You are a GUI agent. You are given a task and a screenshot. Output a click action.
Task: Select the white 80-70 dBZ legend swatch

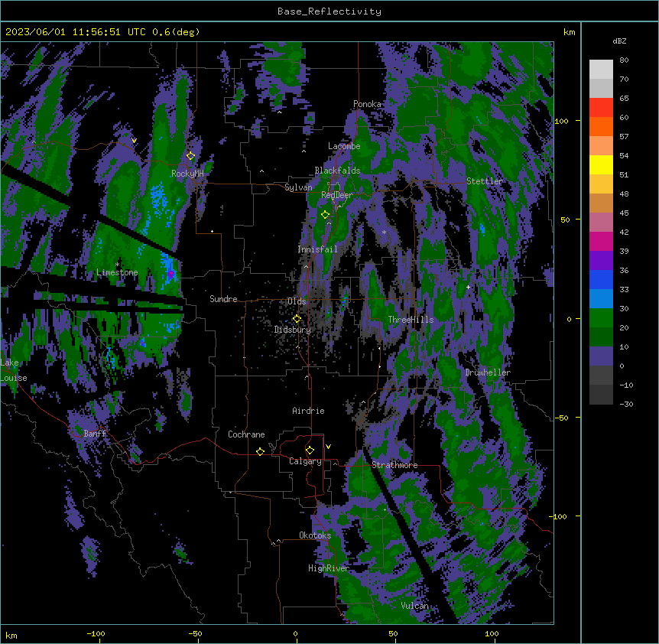point(601,70)
